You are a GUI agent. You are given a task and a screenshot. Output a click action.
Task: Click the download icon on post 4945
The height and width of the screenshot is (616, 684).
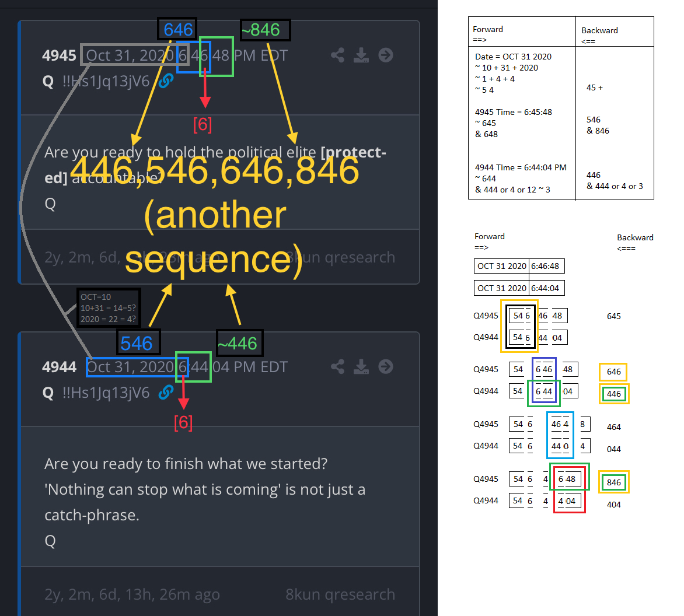coord(361,55)
